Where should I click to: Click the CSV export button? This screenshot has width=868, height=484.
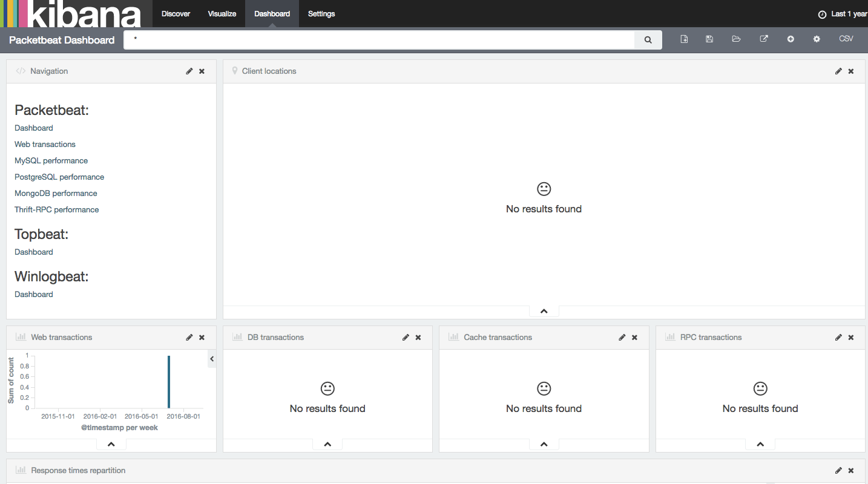(846, 39)
